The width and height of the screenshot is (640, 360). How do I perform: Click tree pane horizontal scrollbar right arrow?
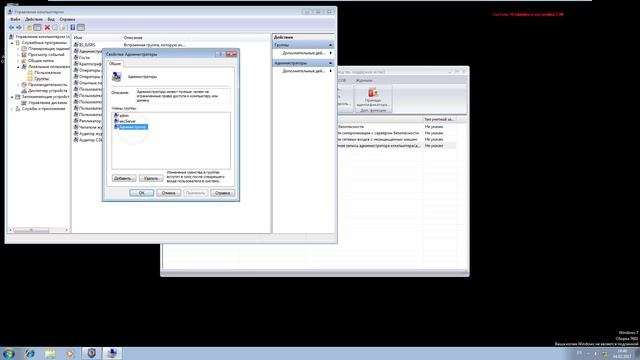coord(67,230)
